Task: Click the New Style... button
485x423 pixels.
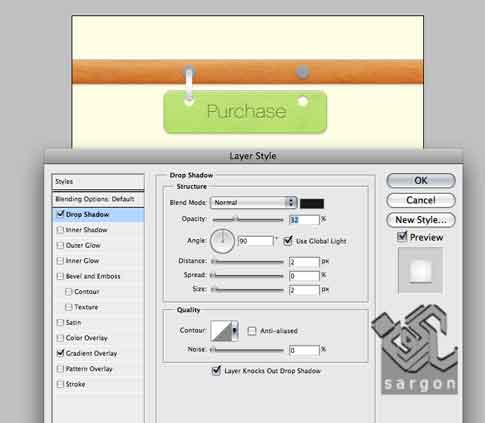Action: (421, 220)
